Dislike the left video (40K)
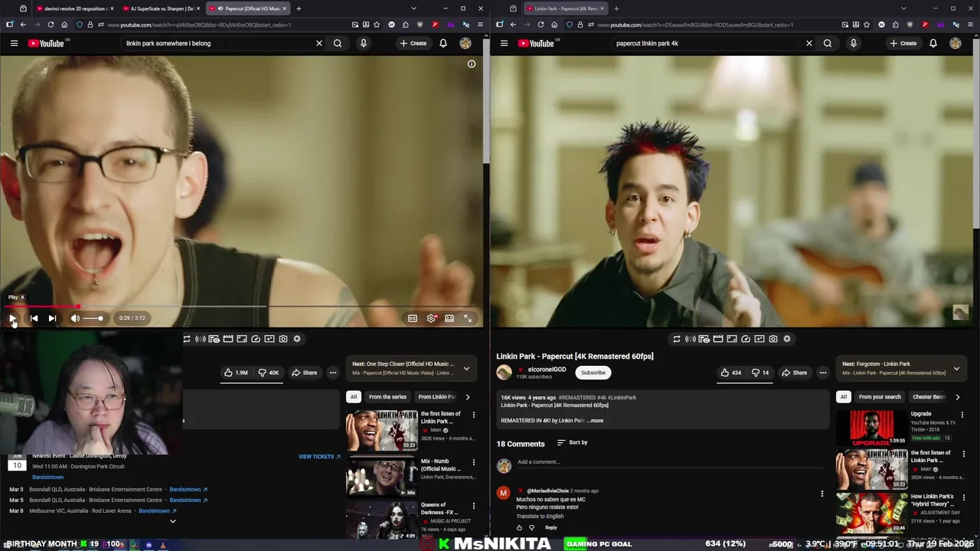This screenshot has width=980, height=551. click(x=269, y=373)
